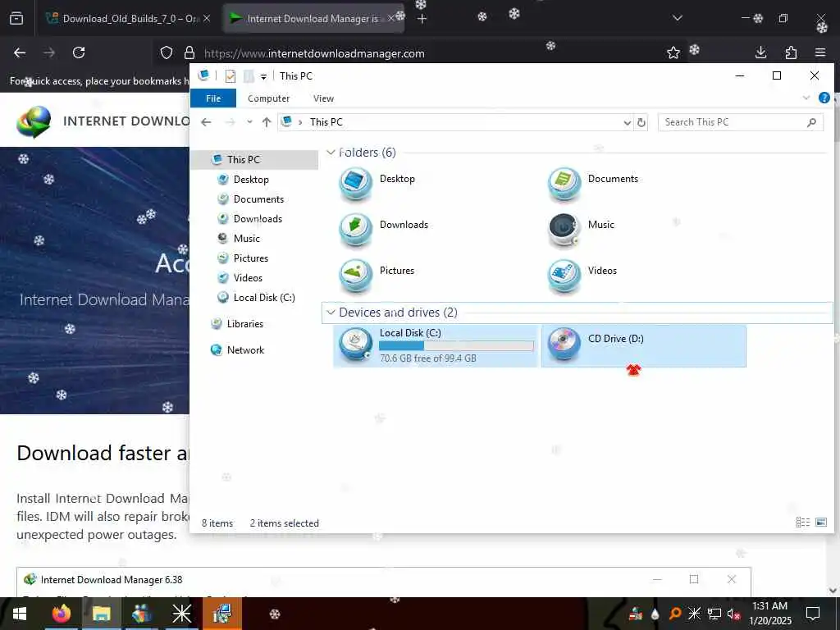This screenshot has width=840, height=630.
Task: Click the muted volume tray icon
Action: click(733, 614)
